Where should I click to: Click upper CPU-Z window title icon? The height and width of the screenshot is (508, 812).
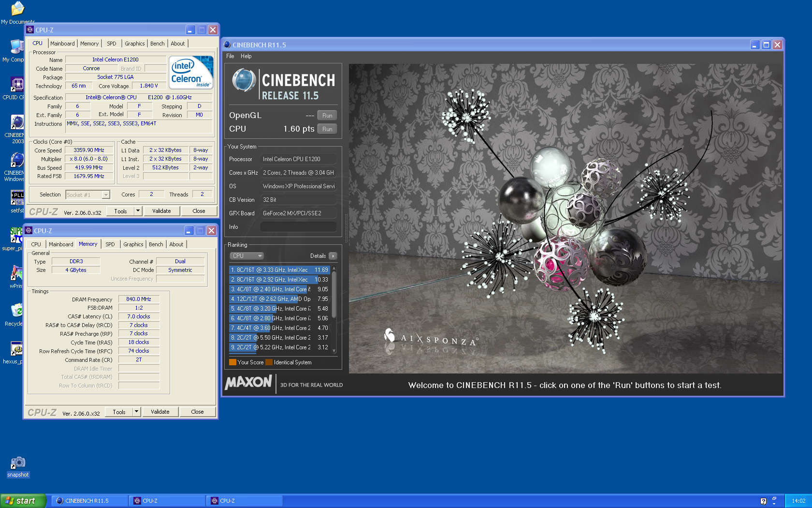(30, 30)
